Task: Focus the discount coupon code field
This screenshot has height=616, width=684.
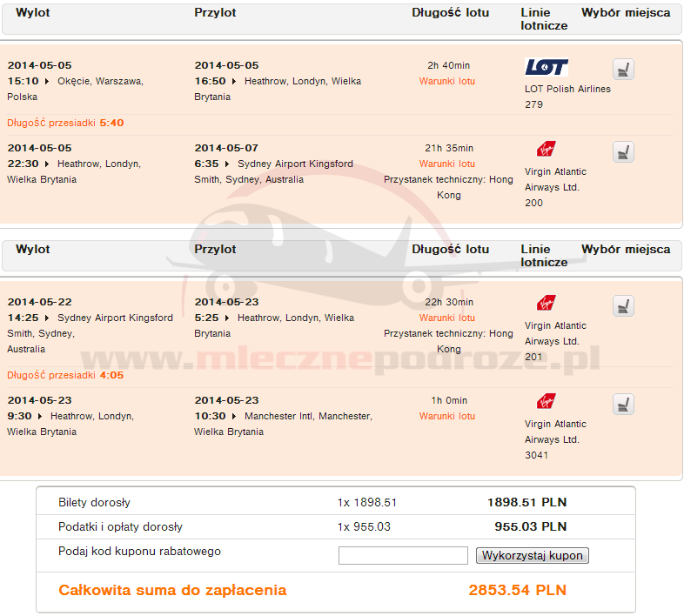Action: click(403, 555)
